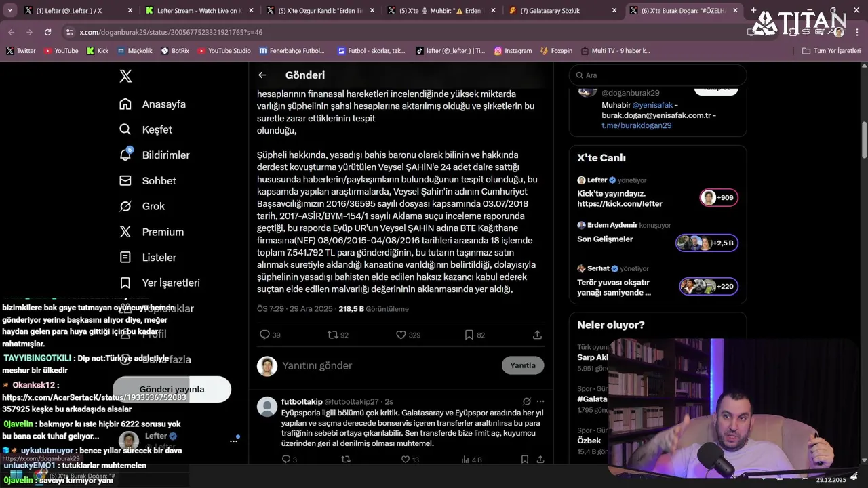Image resolution: width=868 pixels, height=488 pixels.
Task: Switch to Galatasaray Sözlük tab
Action: [561, 11]
